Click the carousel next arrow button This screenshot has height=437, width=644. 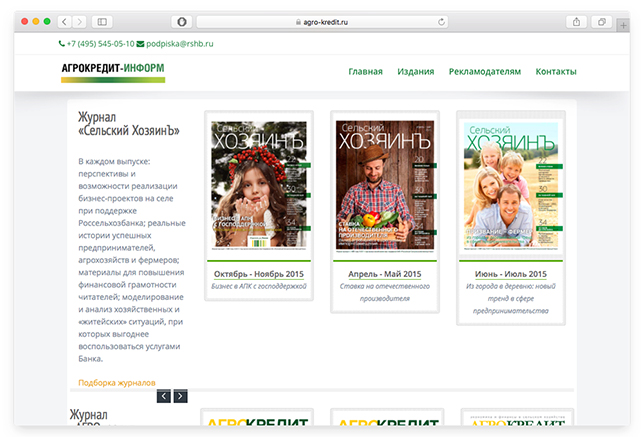point(180,396)
